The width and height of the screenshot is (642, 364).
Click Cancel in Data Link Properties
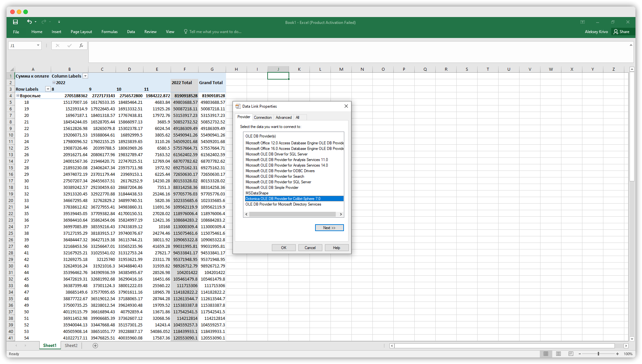point(310,248)
